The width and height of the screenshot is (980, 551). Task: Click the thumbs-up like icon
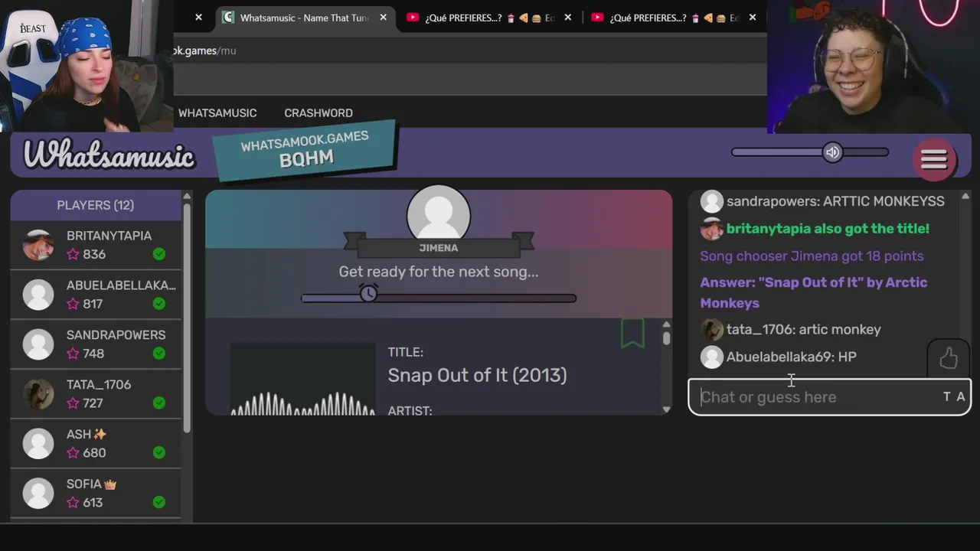point(949,358)
